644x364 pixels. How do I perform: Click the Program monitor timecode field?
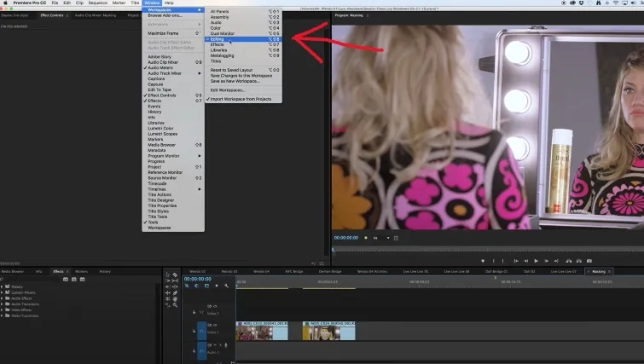click(345, 238)
